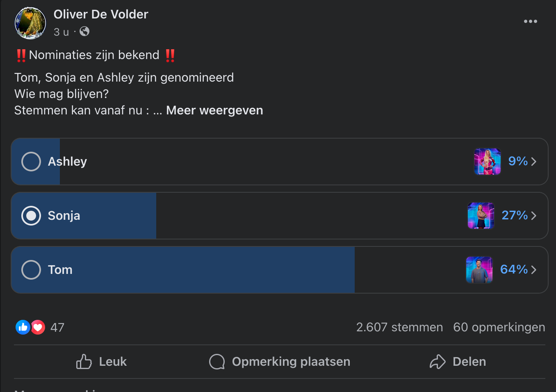556x392 pixels.
Task: Click the Leuk thumbs-up icon
Action: (x=84, y=362)
